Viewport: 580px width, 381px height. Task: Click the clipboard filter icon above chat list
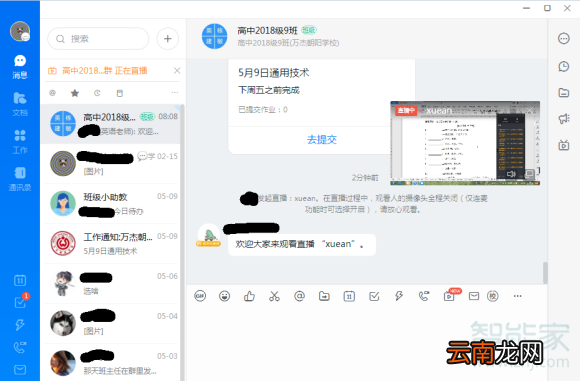119,93
